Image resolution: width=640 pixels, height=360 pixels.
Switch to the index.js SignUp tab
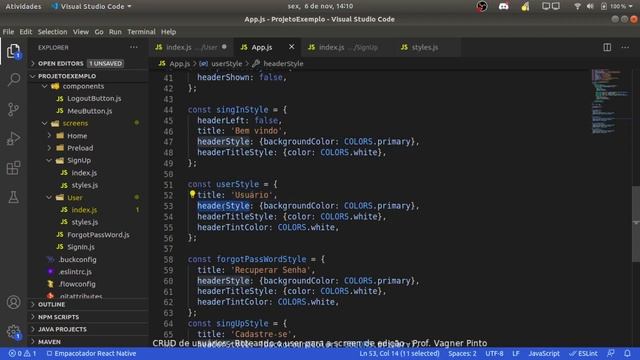[347, 47]
